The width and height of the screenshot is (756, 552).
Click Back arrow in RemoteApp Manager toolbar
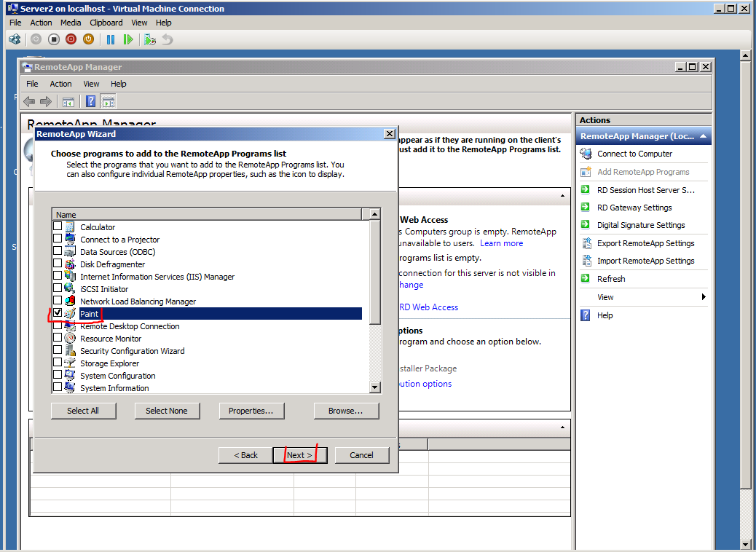[x=29, y=101]
